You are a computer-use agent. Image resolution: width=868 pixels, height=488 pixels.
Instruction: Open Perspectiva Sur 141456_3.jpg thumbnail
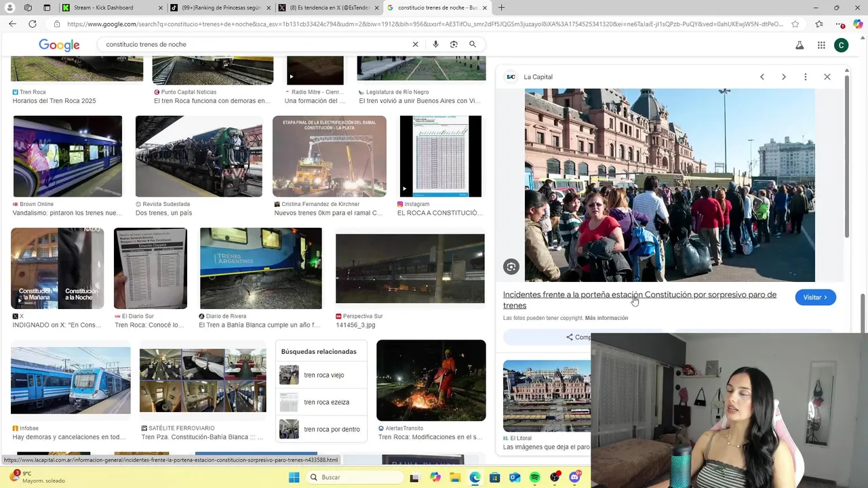[410, 268]
